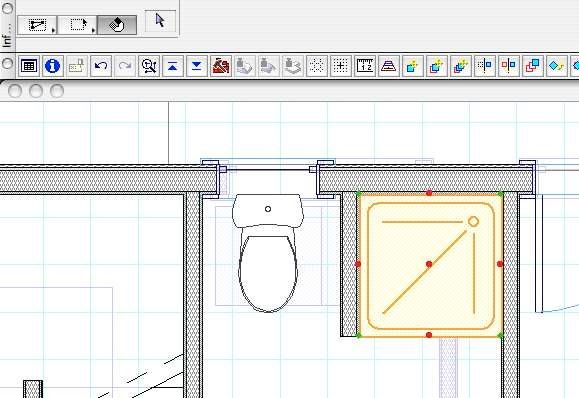This screenshot has width=579, height=398.
Task: Click the blue diamond with arrow icon
Action: point(557,66)
